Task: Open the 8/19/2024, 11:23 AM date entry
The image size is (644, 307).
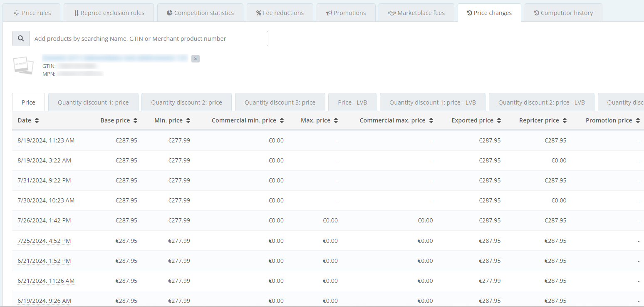Action: (x=46, y=140)
